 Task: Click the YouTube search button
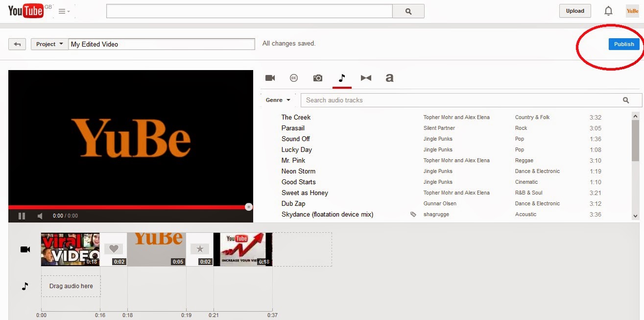point(408,11)
